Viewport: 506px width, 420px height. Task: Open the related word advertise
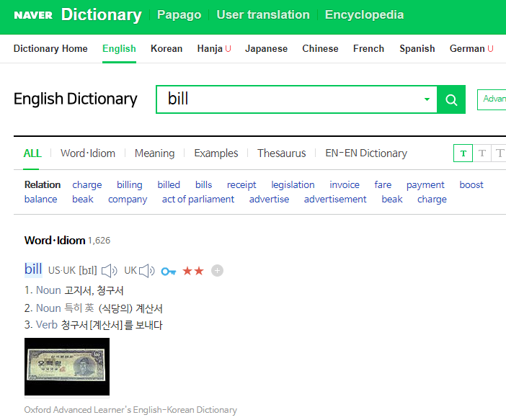tap(269, 200)
